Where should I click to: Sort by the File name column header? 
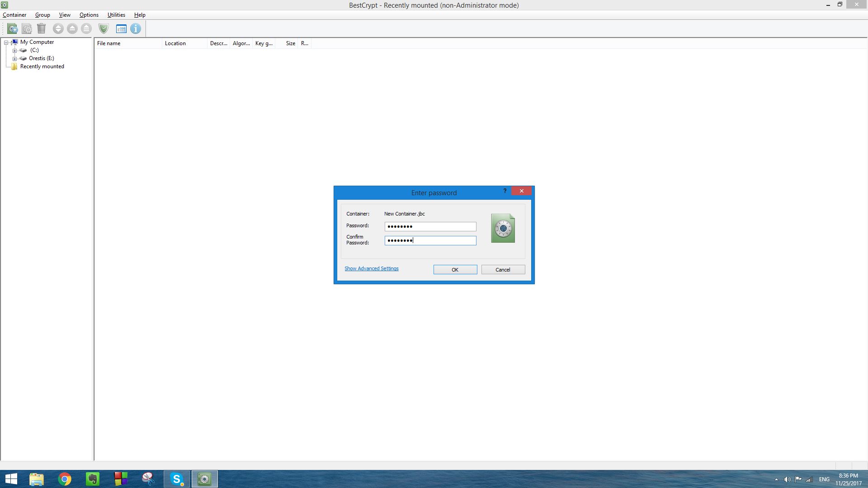coord(128,43)
